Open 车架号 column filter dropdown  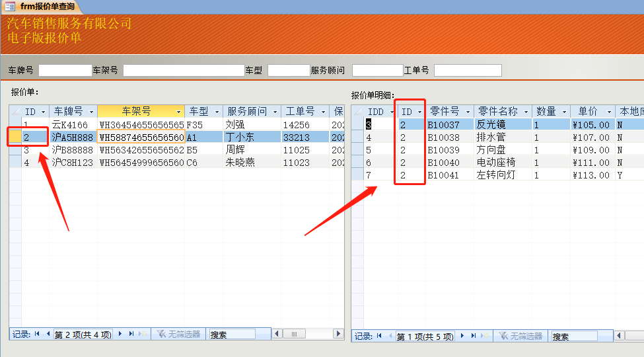pyautogui.click(x=178, y=112)
